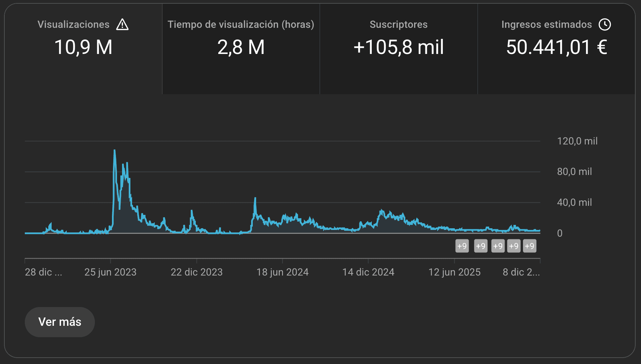Click the 120,0 mil y-axis label
Viewport: 641px width, 364px height.
(577, 141)
